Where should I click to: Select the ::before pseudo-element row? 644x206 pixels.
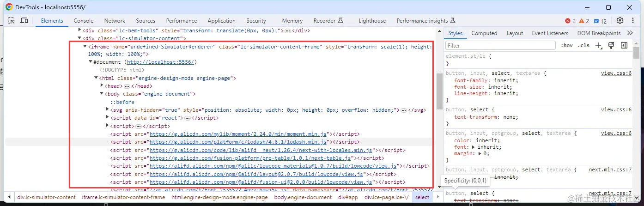[122, 102]
